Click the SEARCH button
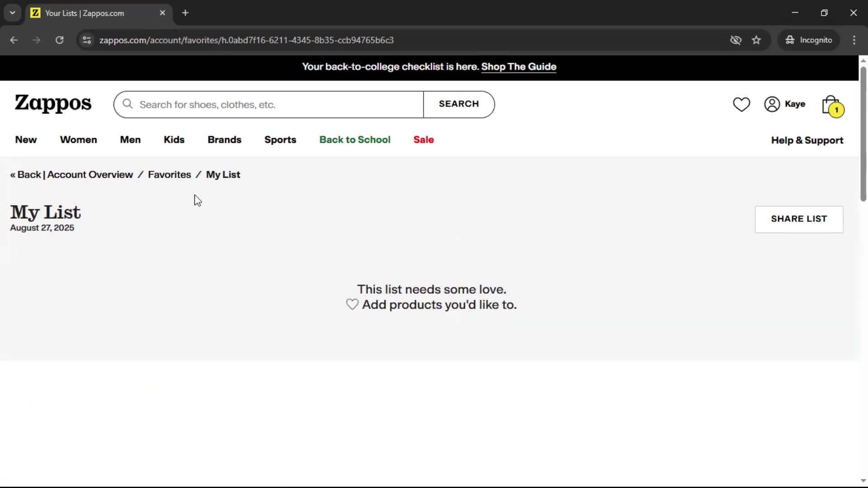This screenshot has width=868, height=488. tap(459, 104)
